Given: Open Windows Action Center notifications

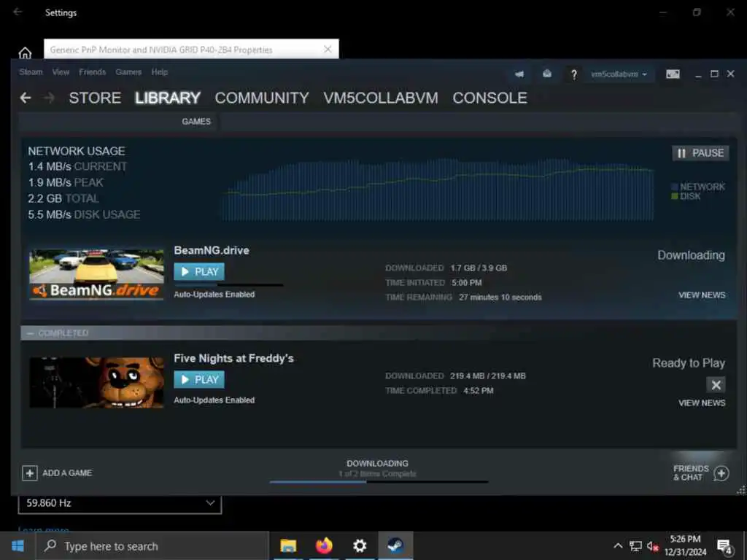Looking at the screenshot, I should tap(724, 546).
